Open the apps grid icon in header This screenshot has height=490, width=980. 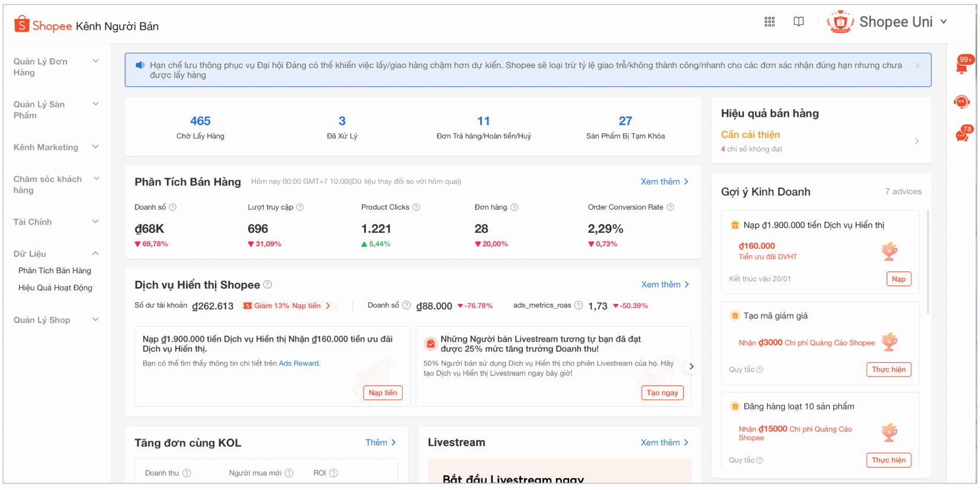(769, 22)
